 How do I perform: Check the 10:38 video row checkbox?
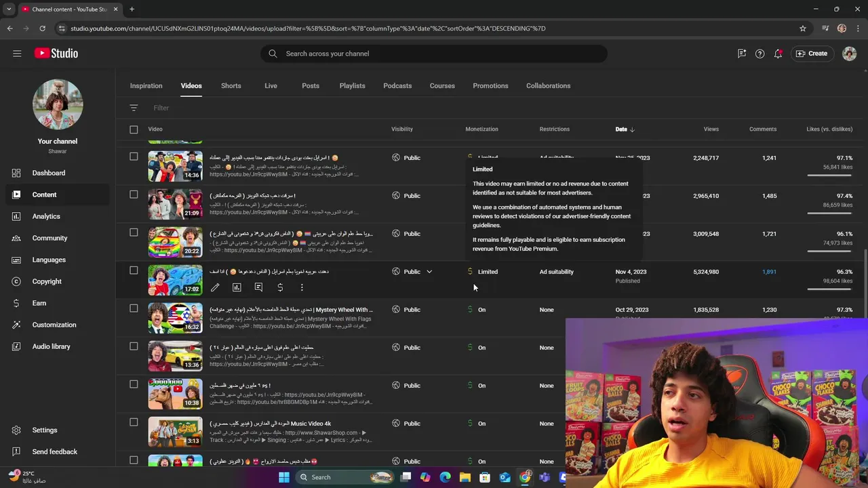click(134, 384)
